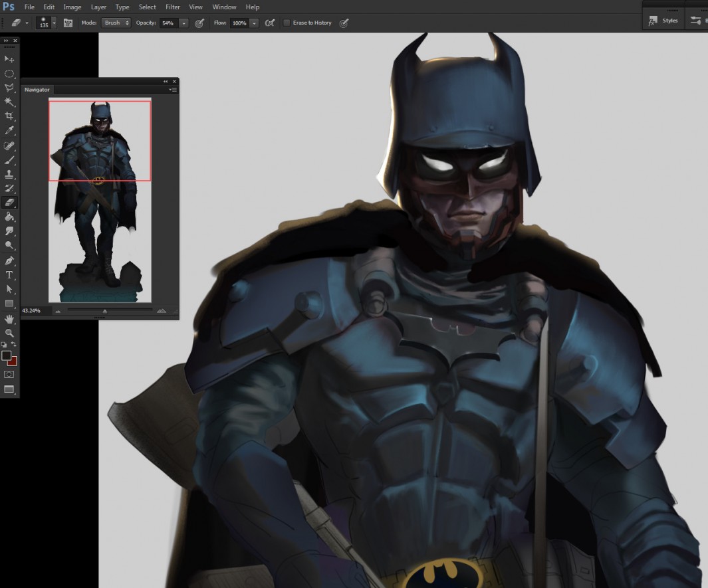Select the Elliptical Marquee tool
Image resolution: width=708 pixels, height=588 pixels.
(x=9, y=74)
